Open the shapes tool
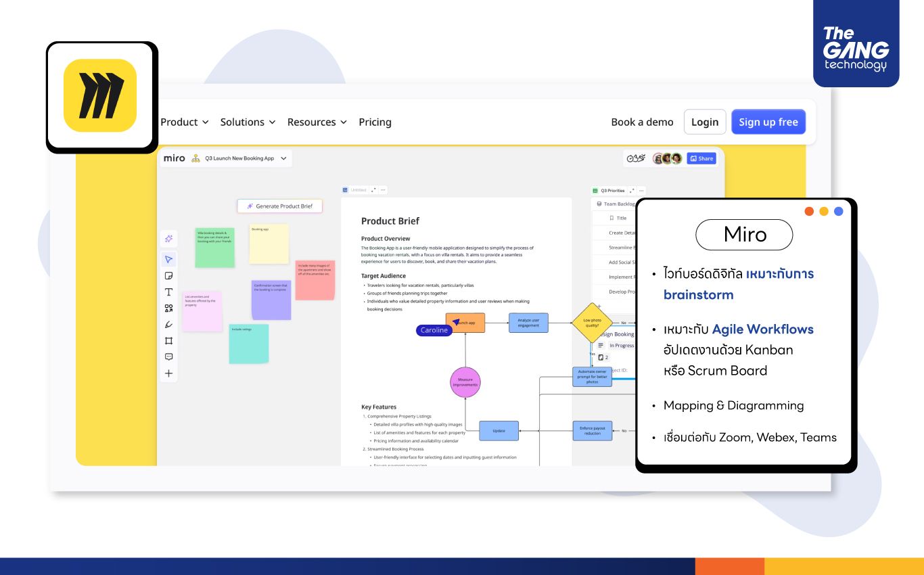The height and width of the screenshot is (575, 924). [168, 308]
